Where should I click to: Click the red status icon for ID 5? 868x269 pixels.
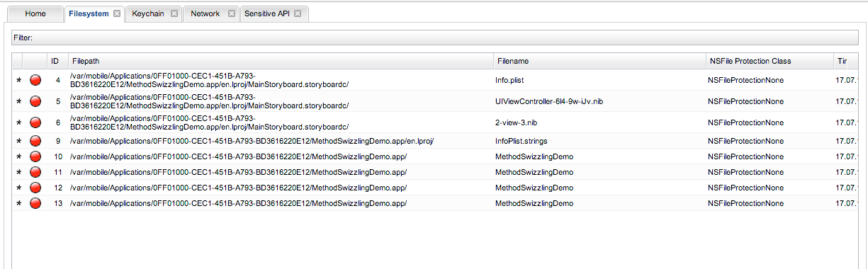coord(35,101)
